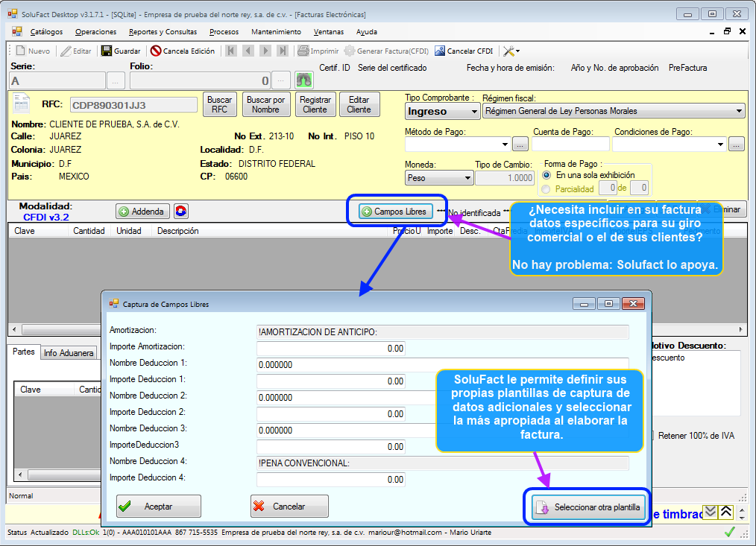Image resolution: width=756 pixels, height=546 pixels.
Task: Open the Catálogos menu
Action: 46,32
